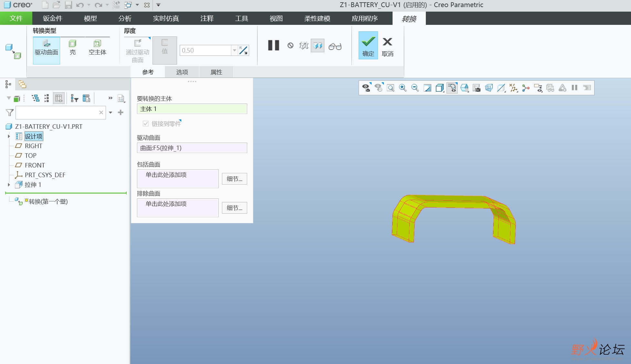631x364 pixels.
Task: Click the pause feature icon in ribbon
Action: click(274, 45)
